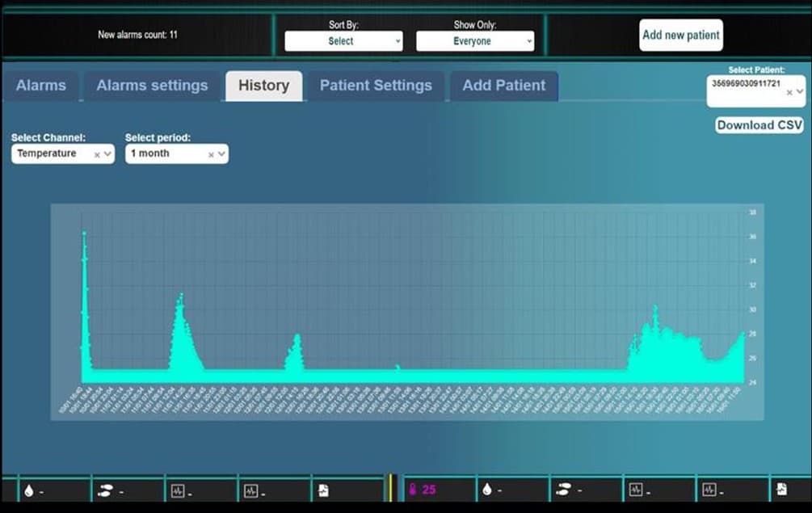Click the blood drop icon in the strip without temperature

coord(29,490)
